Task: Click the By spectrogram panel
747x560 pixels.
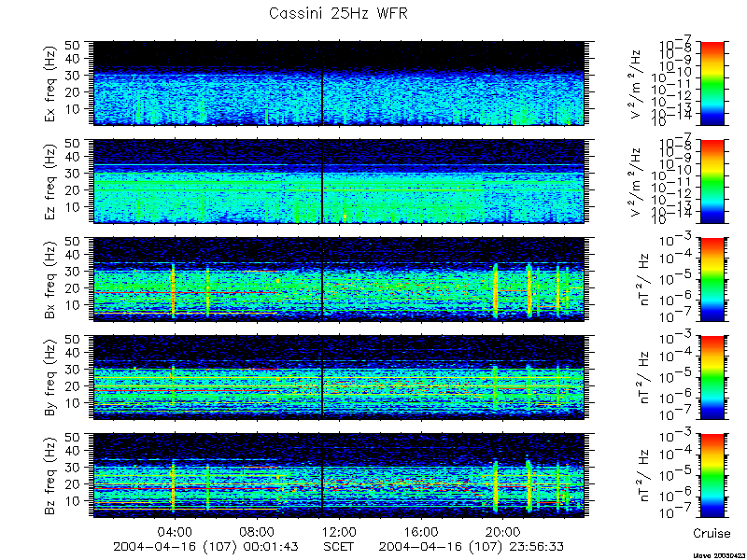Action: (338, 378)
